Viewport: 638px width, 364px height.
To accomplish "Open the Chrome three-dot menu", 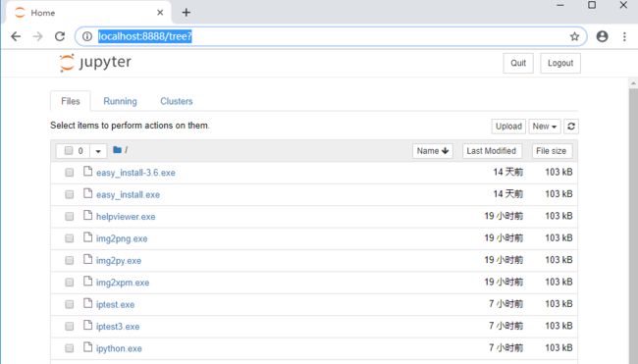I will 624,36.
